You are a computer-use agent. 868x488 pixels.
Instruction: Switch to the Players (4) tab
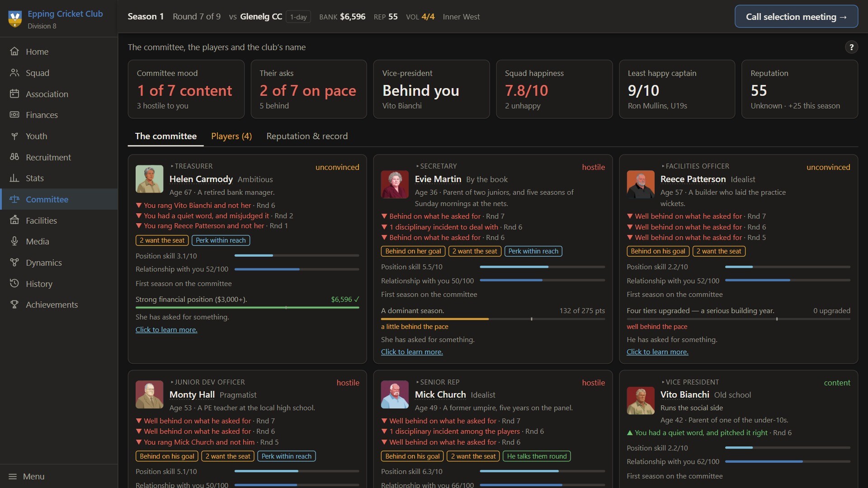[x=231, y=136]
